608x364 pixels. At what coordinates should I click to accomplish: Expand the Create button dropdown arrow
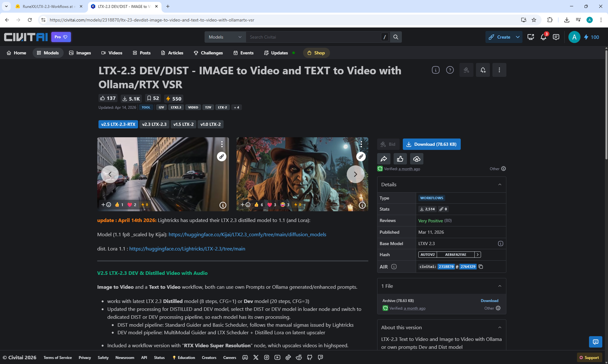[x=518, y=37]
